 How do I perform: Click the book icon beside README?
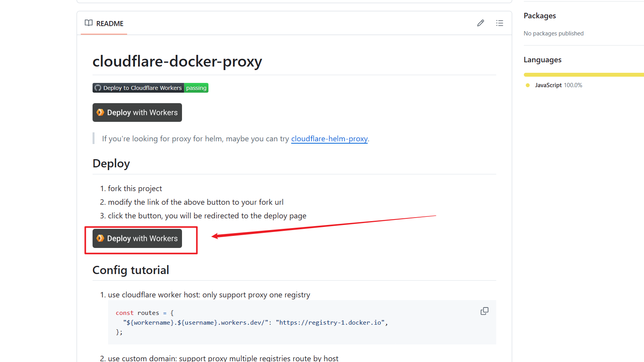[89, 23]
